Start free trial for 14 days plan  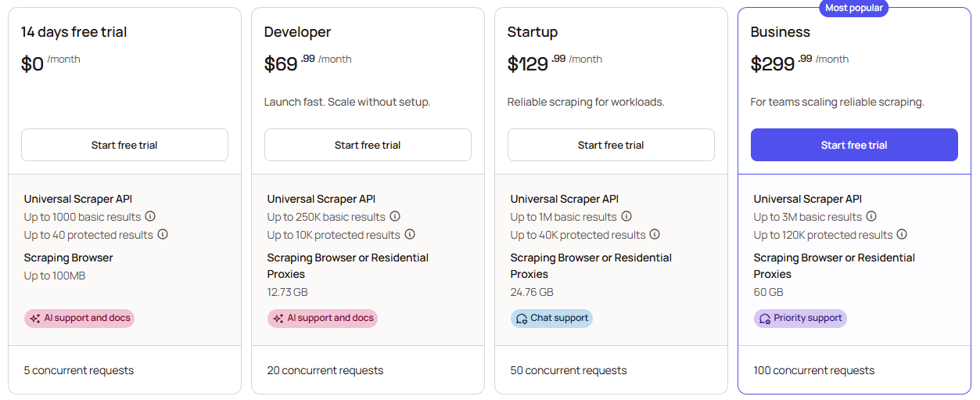124,145
